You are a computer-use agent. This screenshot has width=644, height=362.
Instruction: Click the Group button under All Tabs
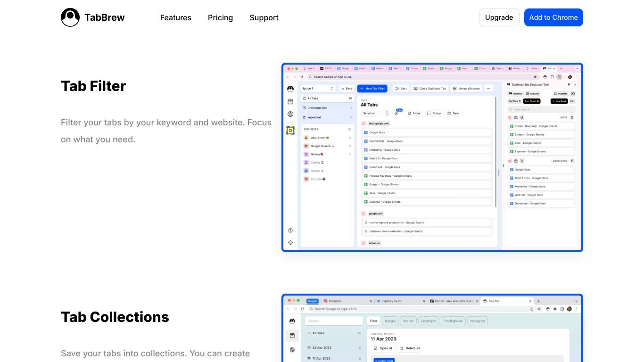(434, 113)
